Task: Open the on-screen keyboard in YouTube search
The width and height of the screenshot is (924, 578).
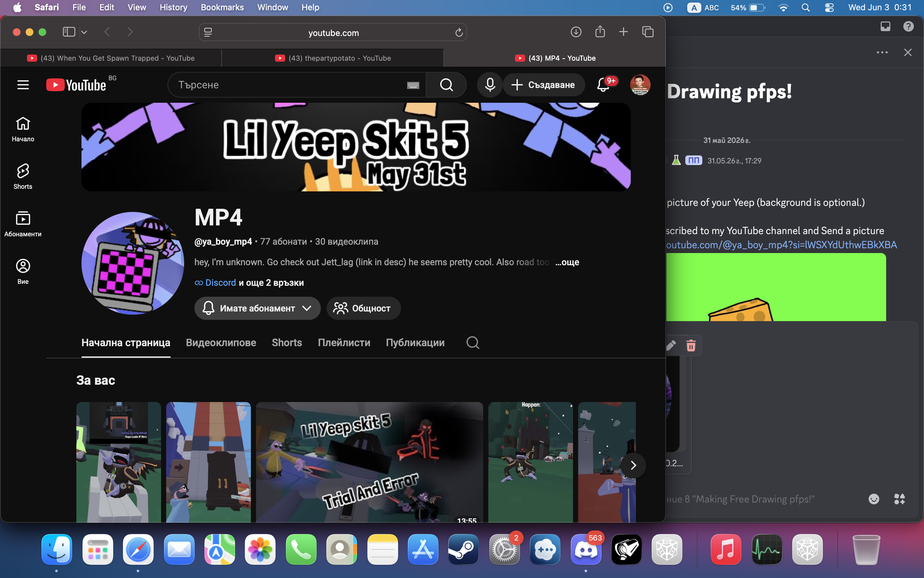Action: click(413, 85)
